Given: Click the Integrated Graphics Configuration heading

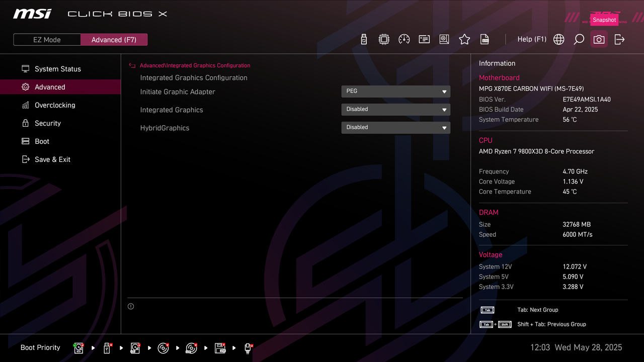Looking at the screenshot, I should click(194, 78).
